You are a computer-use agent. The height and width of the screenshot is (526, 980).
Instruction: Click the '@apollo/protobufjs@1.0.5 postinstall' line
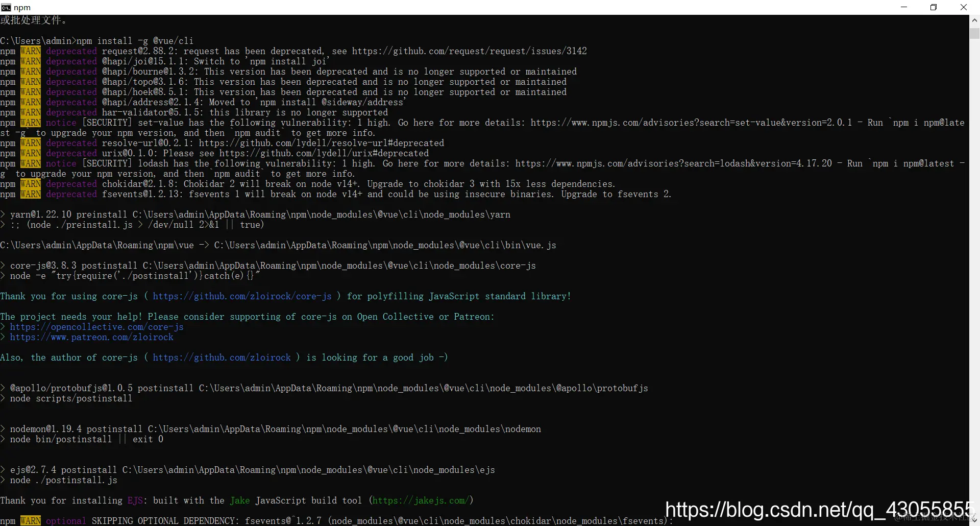[x=324, y=388]
